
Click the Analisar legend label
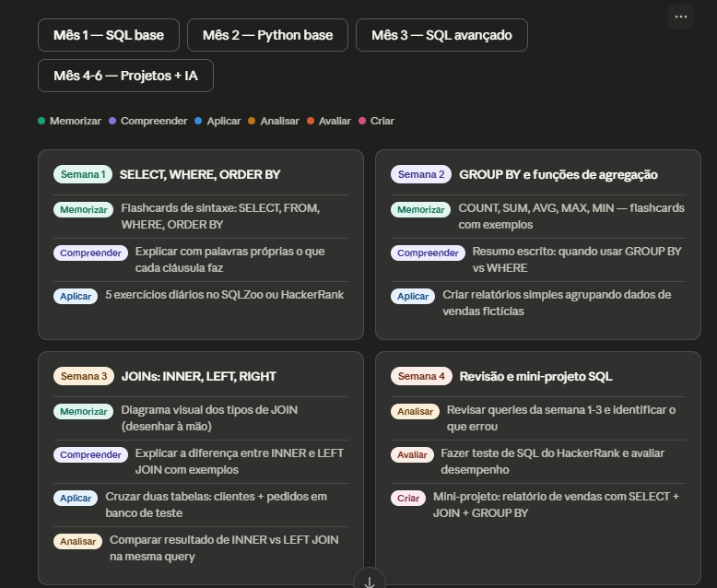click(280, 121)
